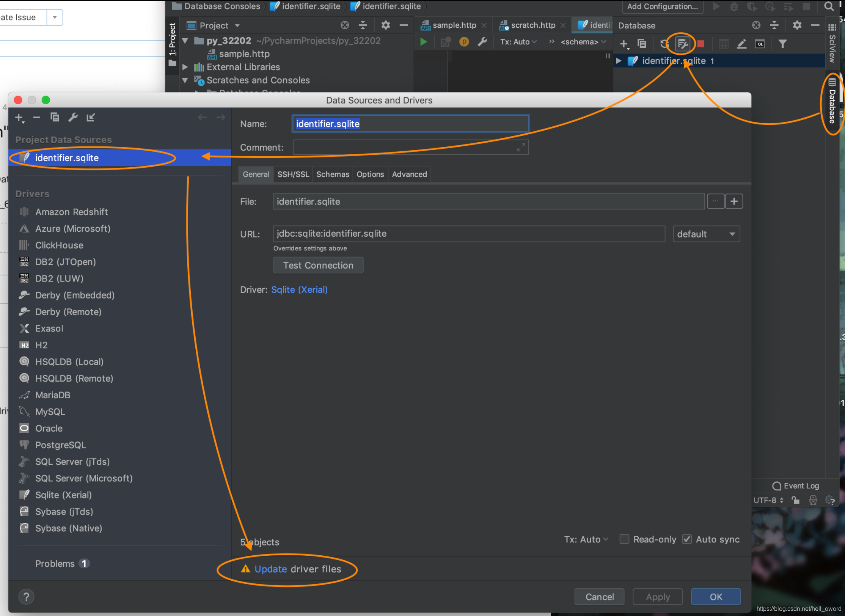This screenshot has height=616, width=845.
Task: Open the Event Log in status bar
Action: pyautogui.click(x=796, y=486)
